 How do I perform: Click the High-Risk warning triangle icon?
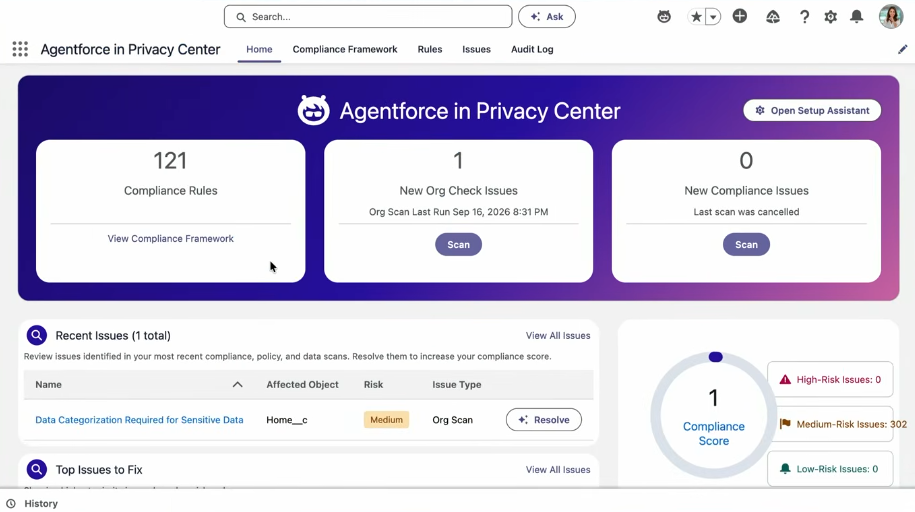[785, 379]
